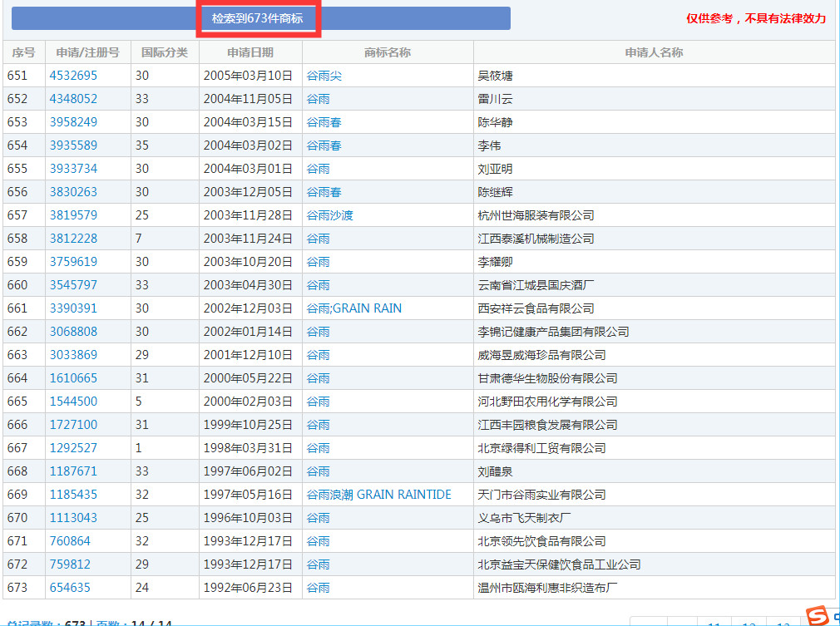
Task: Click the 商标名称 column header
Action: click(387, 52)
